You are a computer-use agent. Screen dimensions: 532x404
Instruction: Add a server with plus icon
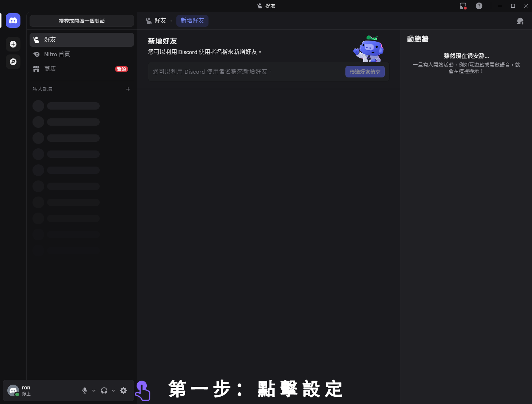click(x=13, y=44)
